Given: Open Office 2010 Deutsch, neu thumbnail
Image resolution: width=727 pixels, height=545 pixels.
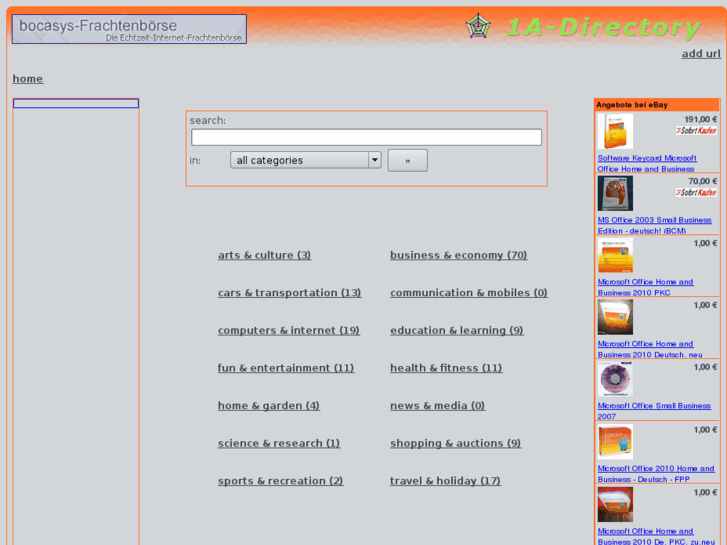Looking at the screenshot, I should 615,317.
